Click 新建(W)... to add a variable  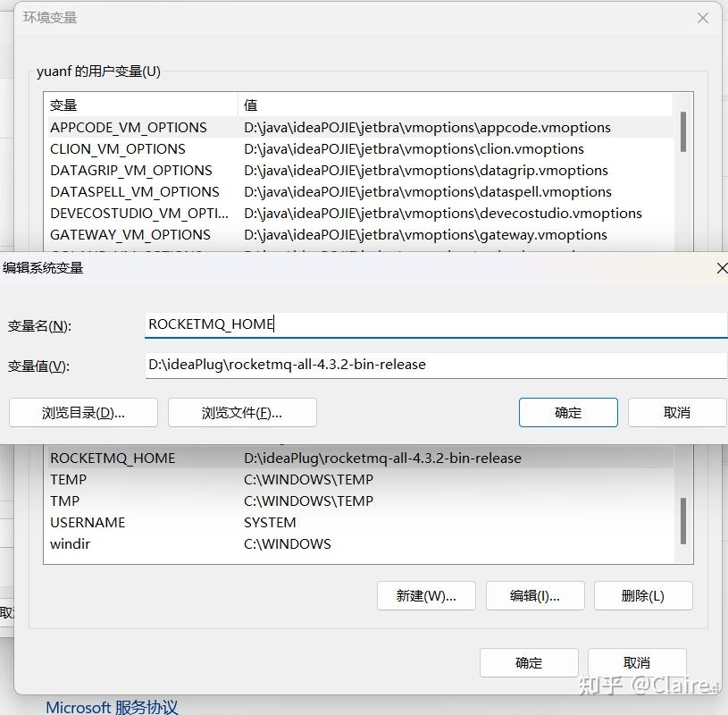point(426,595)
